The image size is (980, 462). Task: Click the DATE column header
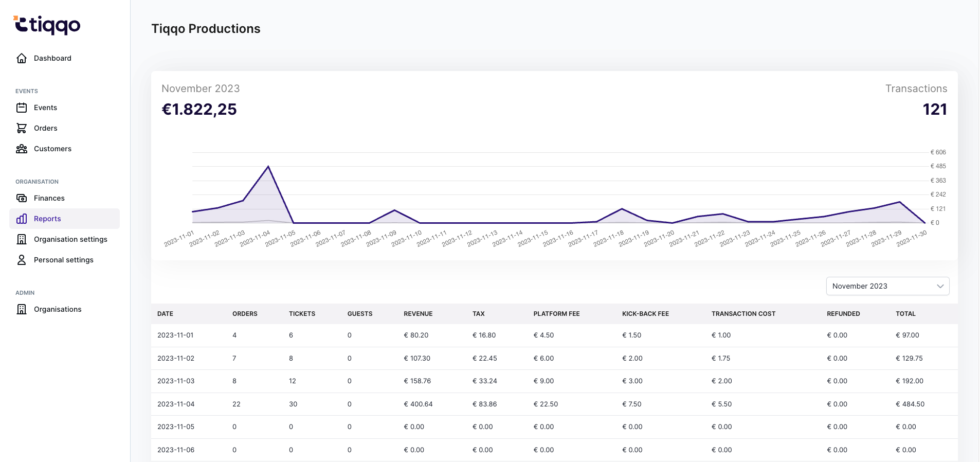click(x=165, y=314)
